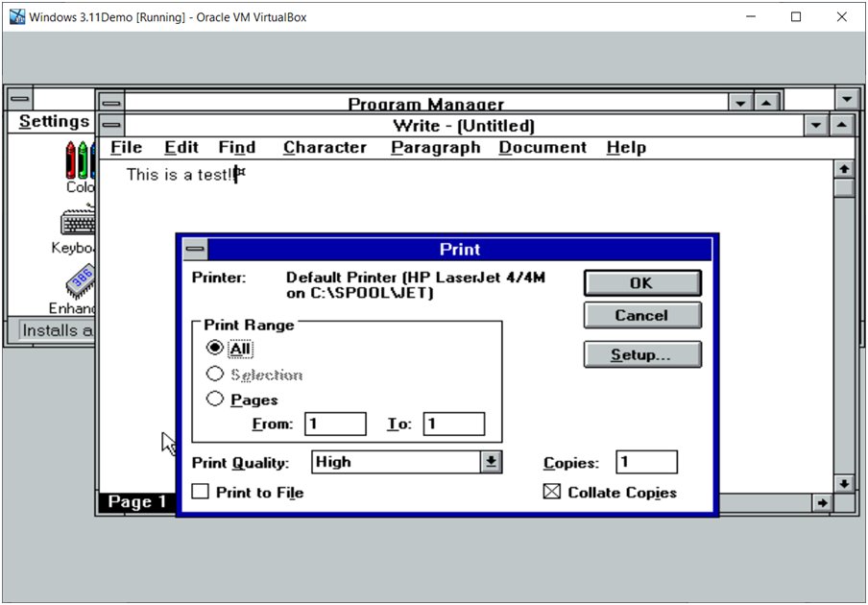Minimize the VirtualBox host window

point(751,16)
